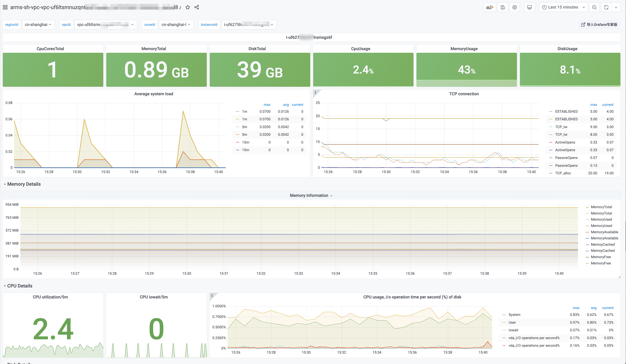This screenshot has width=626, height=364.
Task: Share the dashboard
Action: 197,7
